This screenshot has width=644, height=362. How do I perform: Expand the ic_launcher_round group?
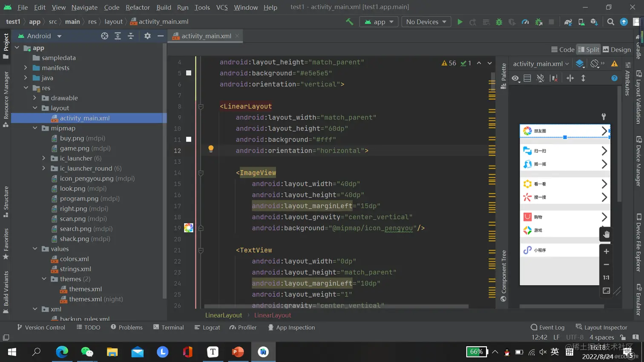(44, 168)
